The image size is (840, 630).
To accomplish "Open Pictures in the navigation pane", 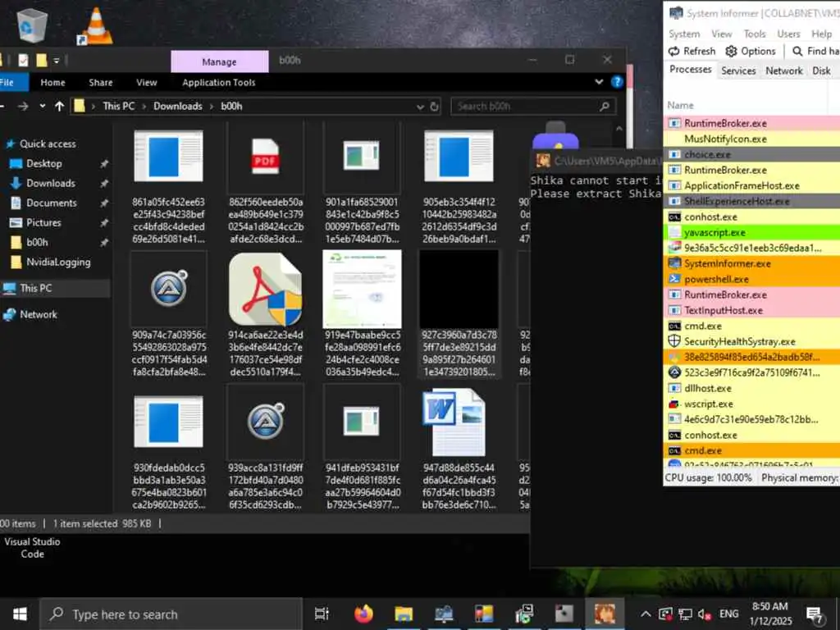I will pos(43,223).
